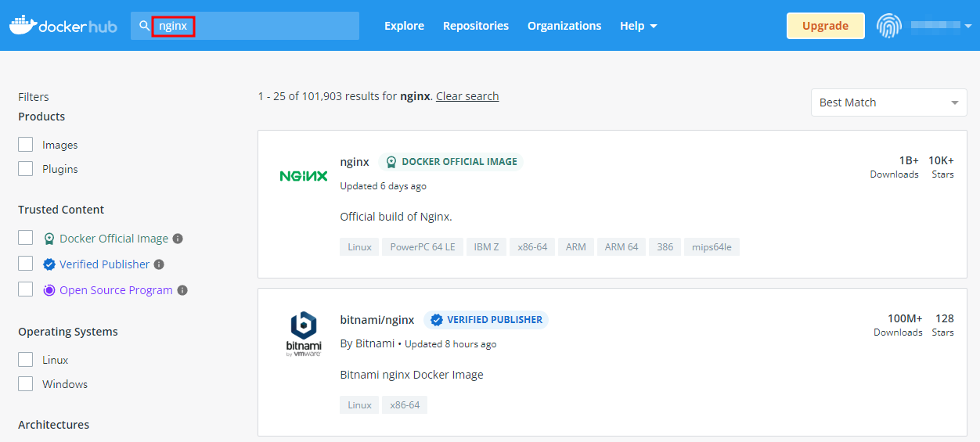Viewport: 980px width, 442px height.
Task: Check the Windows operating system filter
Action: point(26,384)
